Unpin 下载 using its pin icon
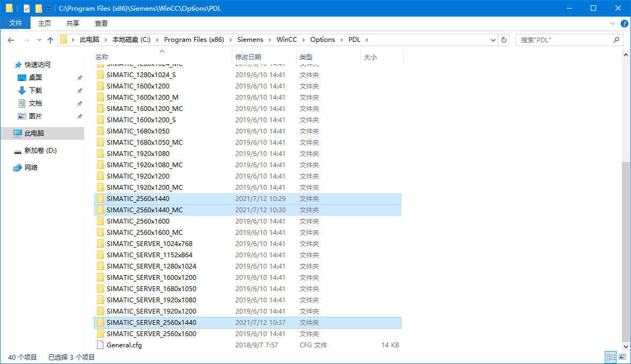 pyautogui.click(x=80, y=91)
